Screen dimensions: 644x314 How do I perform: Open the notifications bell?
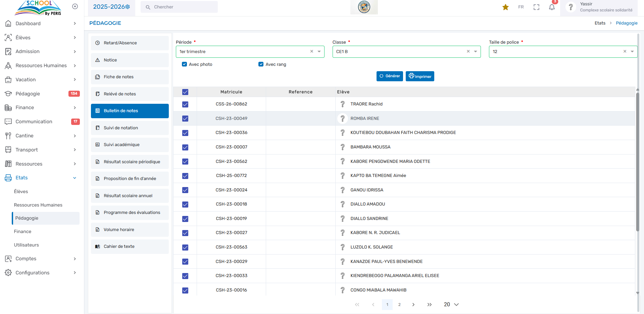(x=552, y=7)
